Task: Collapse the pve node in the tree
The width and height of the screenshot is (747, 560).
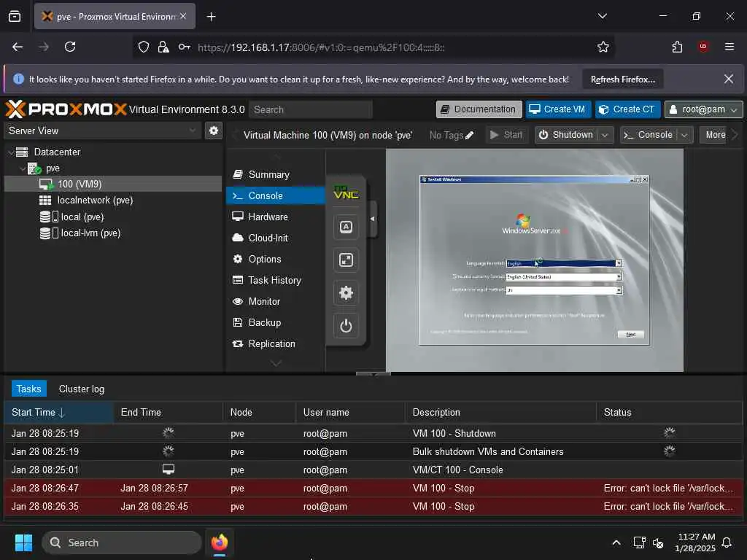Action: tap(23, 168)
